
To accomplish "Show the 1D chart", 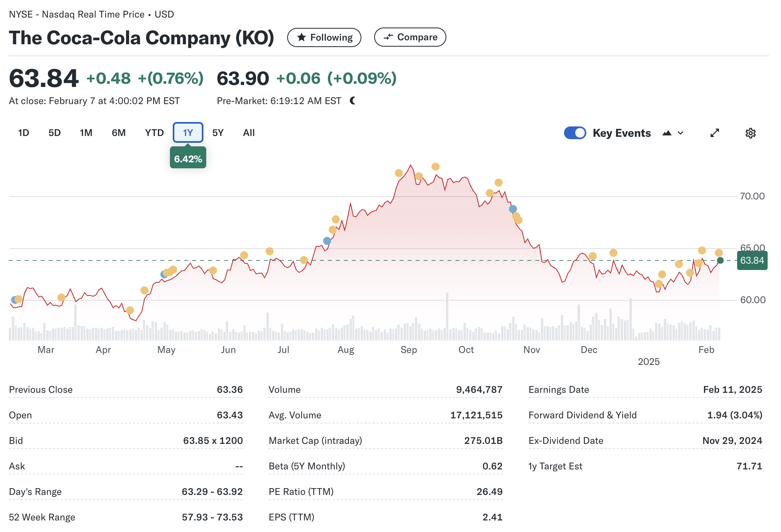I will coord(24,133).
